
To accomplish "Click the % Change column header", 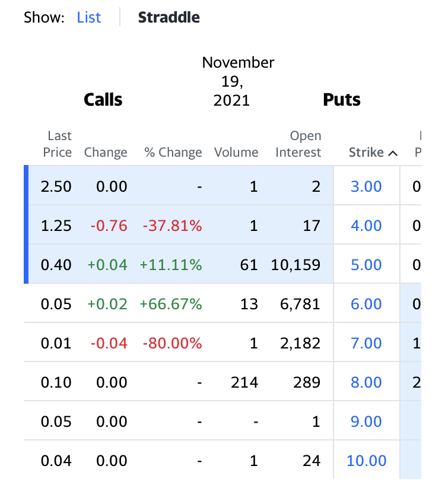I will click(173, 153).
